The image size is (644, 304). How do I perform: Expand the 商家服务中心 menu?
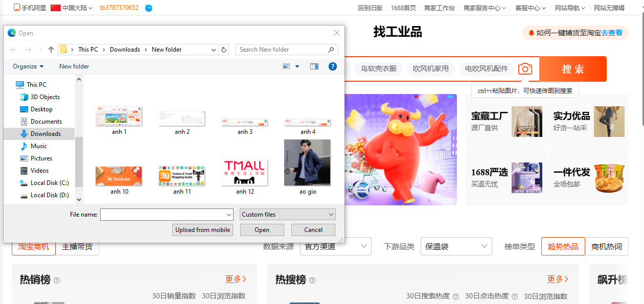click(x=485, y=8)
